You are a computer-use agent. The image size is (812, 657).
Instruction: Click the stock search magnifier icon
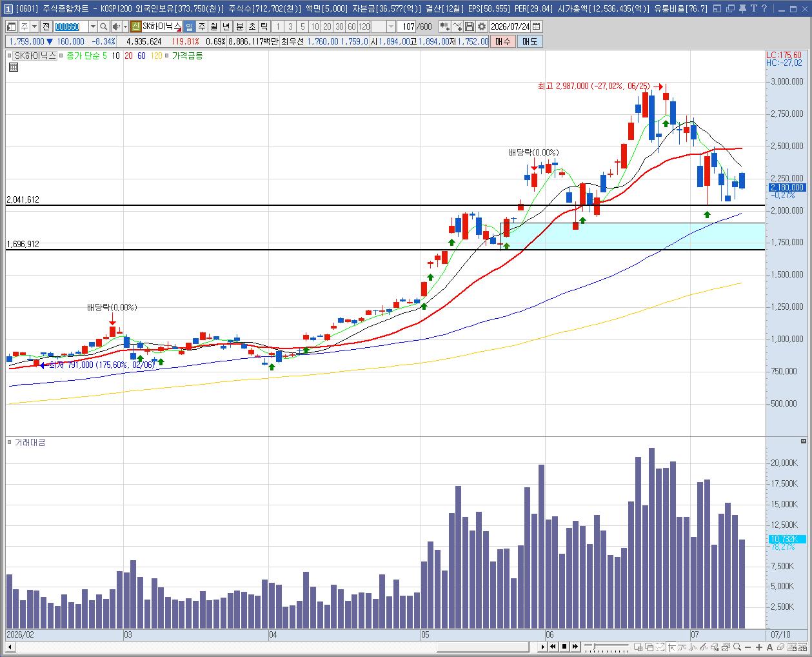coord(103,26)
